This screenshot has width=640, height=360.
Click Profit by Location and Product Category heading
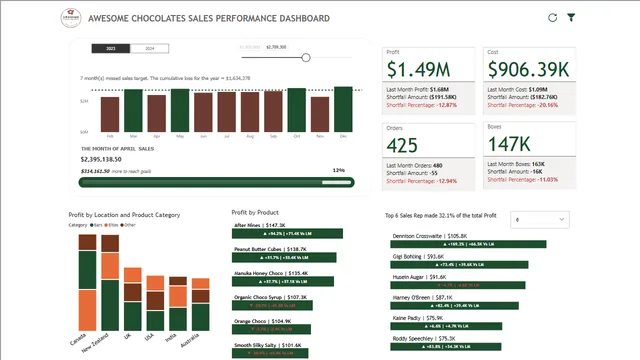[124, 215]
